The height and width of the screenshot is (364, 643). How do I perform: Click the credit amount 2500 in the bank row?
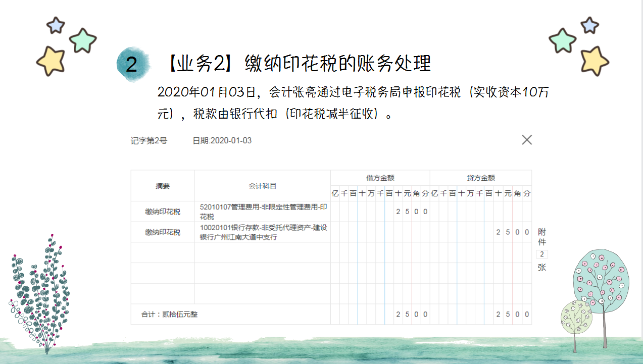coord(513,232)
